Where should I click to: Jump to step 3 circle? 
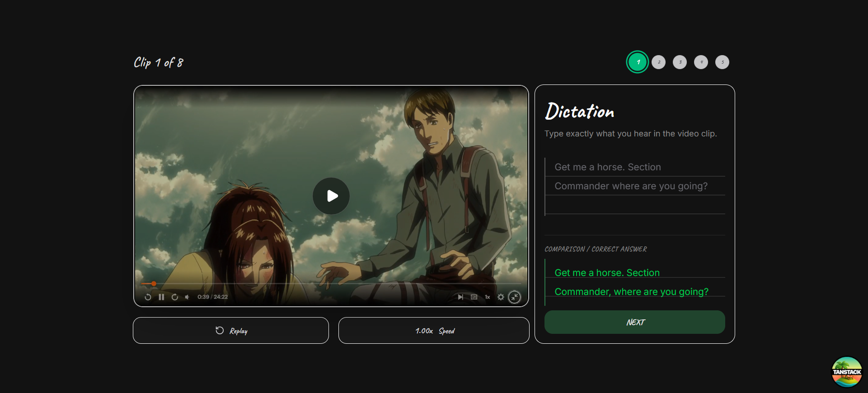click(680, 62)
